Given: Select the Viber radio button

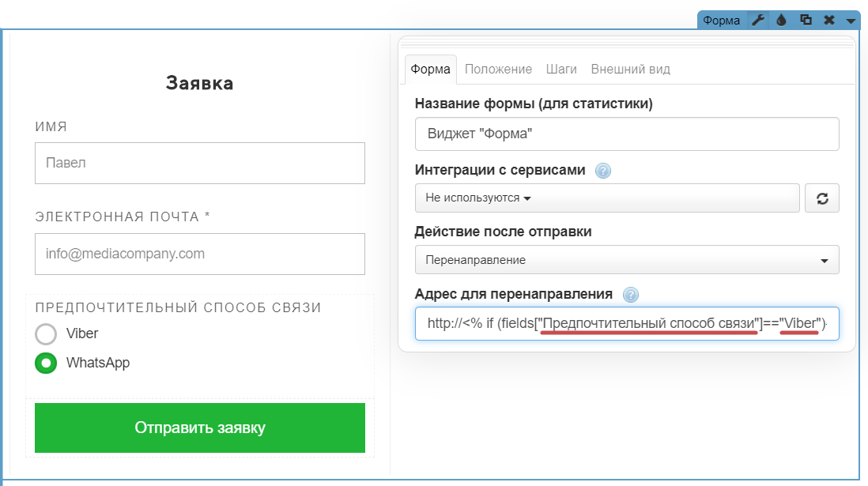Looking at the screenshot, I should pos(46,333).
